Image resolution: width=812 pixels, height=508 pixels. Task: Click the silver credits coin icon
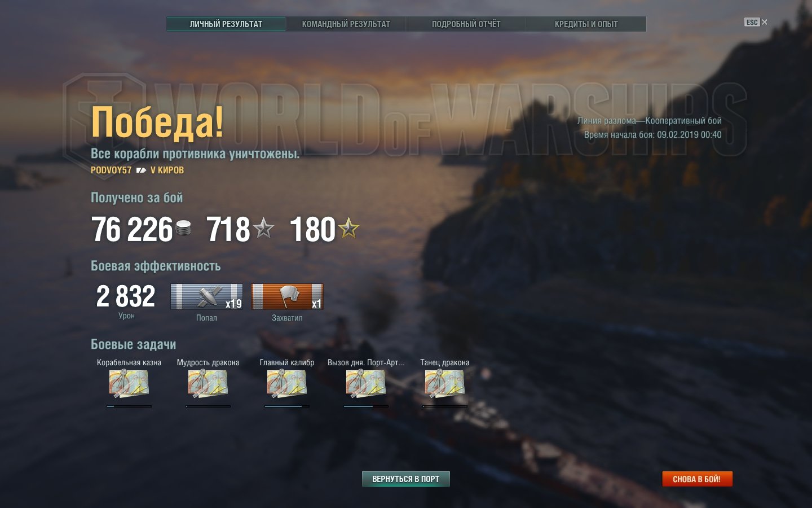tap(183, 229)
